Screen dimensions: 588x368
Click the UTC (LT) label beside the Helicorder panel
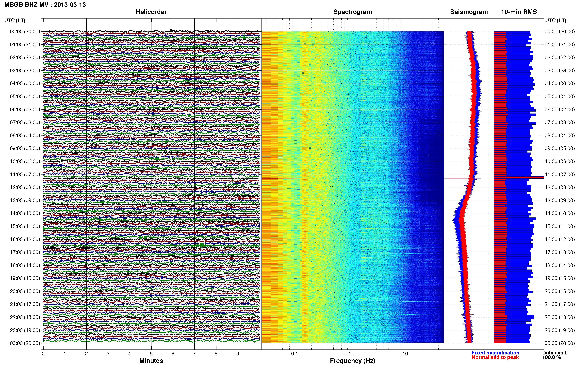pos(15,20)
